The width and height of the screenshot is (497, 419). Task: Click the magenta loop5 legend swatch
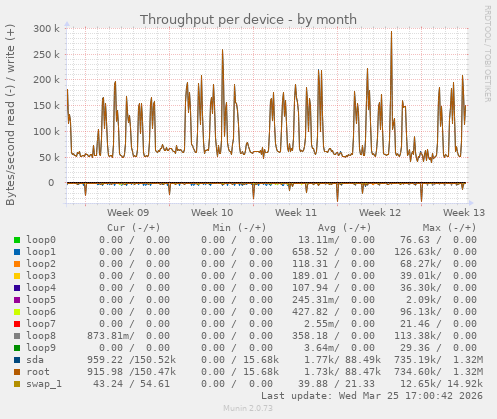pyautogui.click(x=17, y=300)
